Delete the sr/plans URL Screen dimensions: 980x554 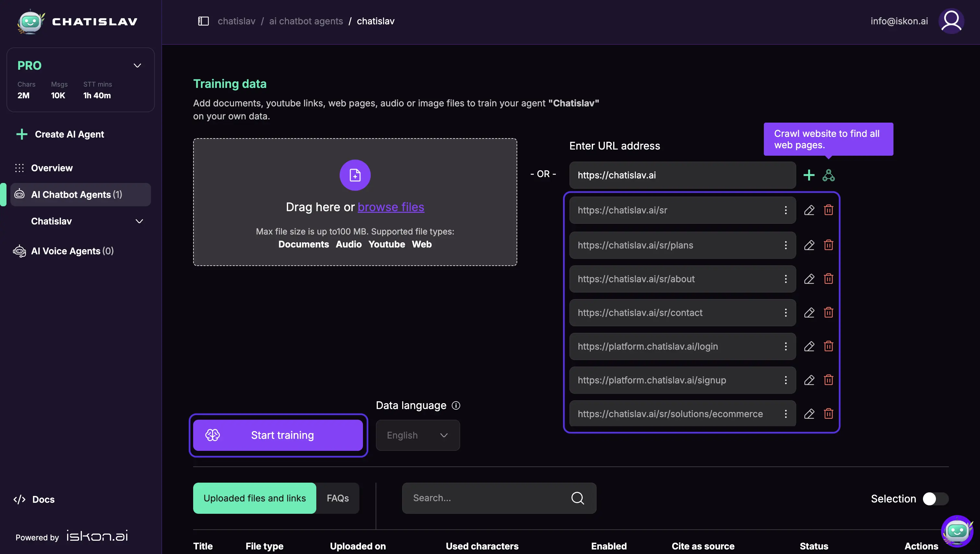829,245
